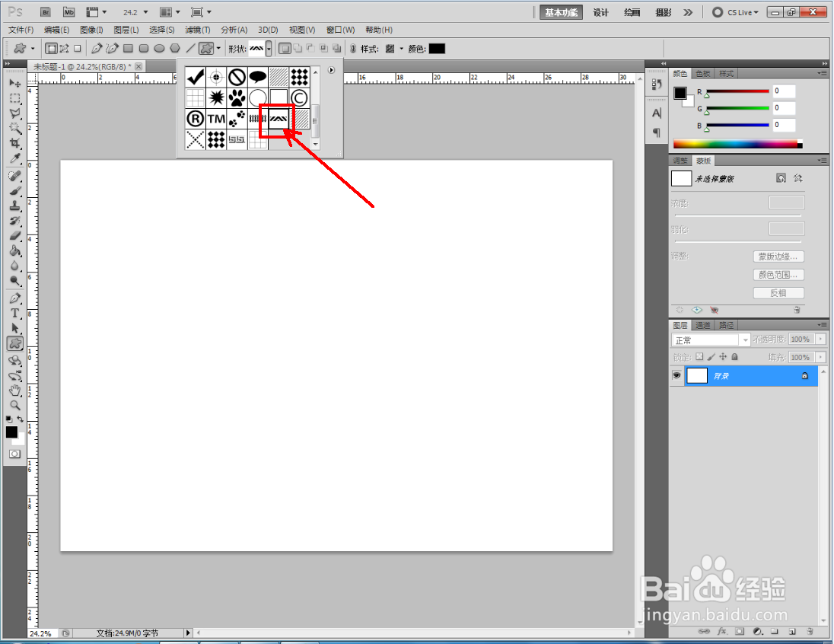The width and height of the screenshot is (834, 644).
Task: Select the Dodge tool
Action: pos(15,280)
